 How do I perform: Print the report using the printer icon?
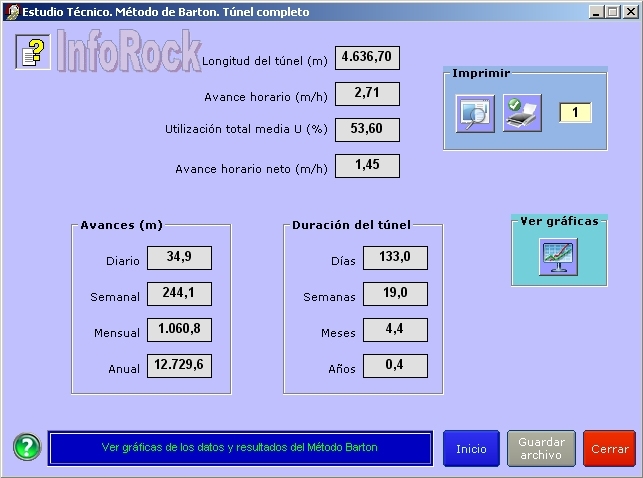tap(522, 113)
